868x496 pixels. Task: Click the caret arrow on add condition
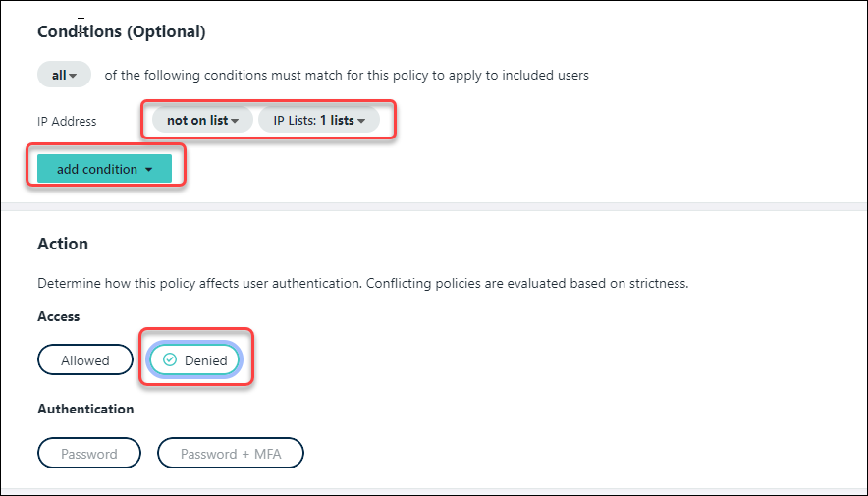[149, 170]
